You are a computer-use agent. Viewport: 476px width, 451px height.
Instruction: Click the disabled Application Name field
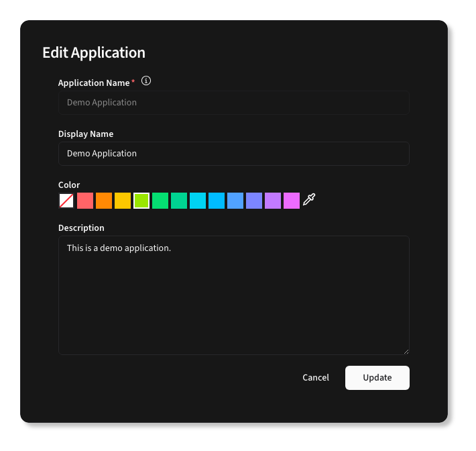pos(233,103)
